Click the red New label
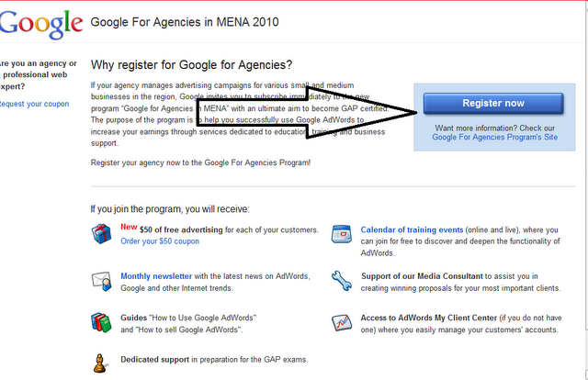The image size is (588, 380). 129,227
